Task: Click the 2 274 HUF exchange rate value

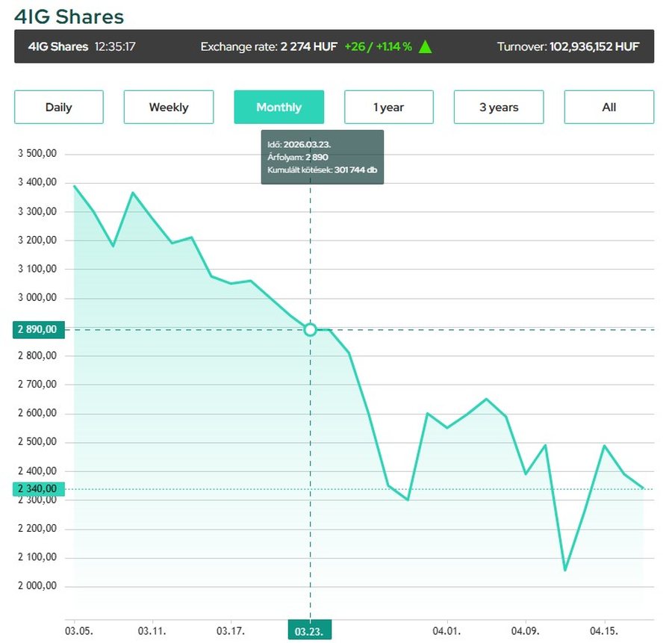Action: pyautogui.click(x=309, y=46)
